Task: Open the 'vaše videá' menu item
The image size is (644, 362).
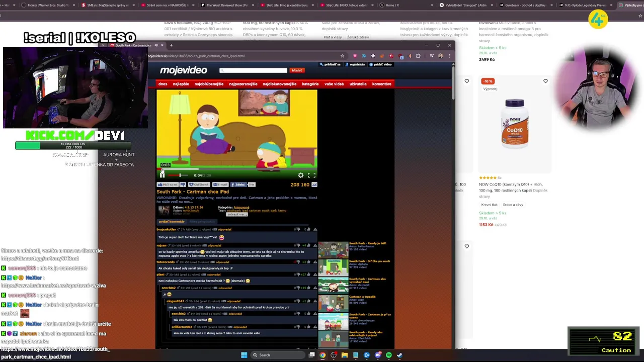Action: (334, 84)
